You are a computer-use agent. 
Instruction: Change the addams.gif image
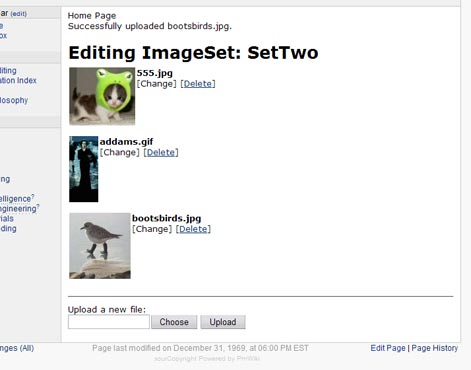click(119, 152)
